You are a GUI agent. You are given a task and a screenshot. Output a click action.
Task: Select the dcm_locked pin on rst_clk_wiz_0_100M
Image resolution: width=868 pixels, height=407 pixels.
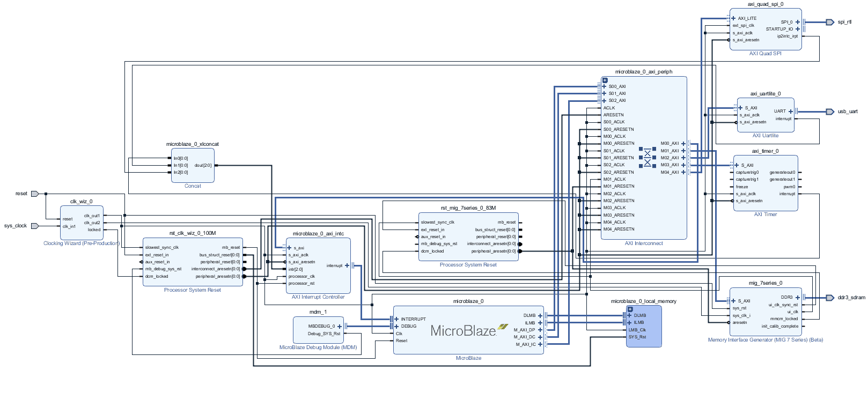[157, 277]
